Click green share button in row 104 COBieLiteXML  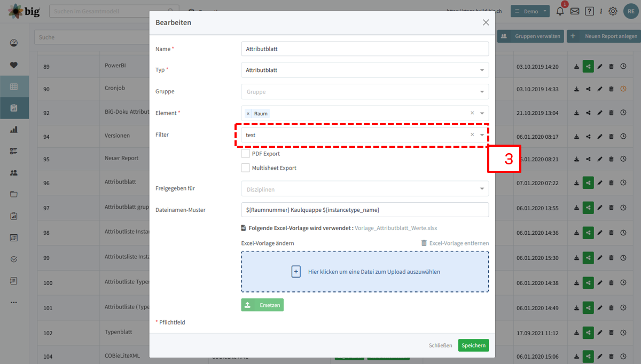pyautogui.click(x=588, y=357)
